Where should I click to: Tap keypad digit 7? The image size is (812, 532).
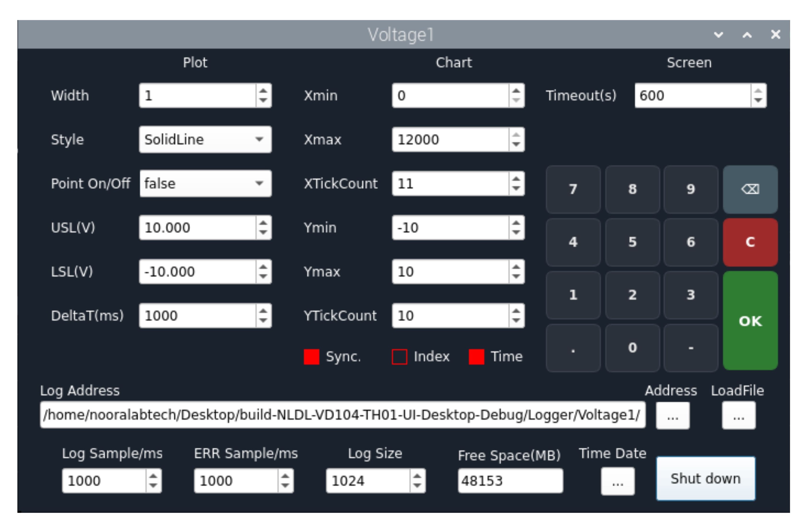[573, 189]
